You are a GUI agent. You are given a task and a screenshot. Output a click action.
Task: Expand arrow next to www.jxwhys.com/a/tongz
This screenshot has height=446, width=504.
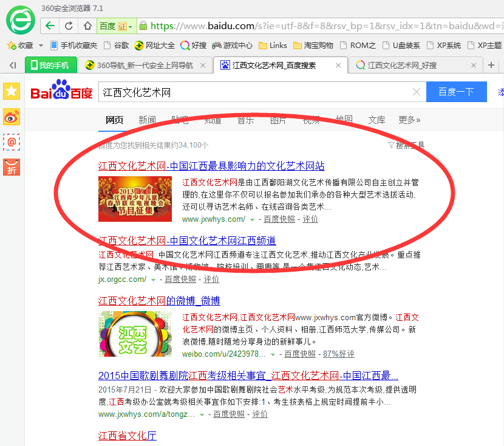(x=202, y=415)
